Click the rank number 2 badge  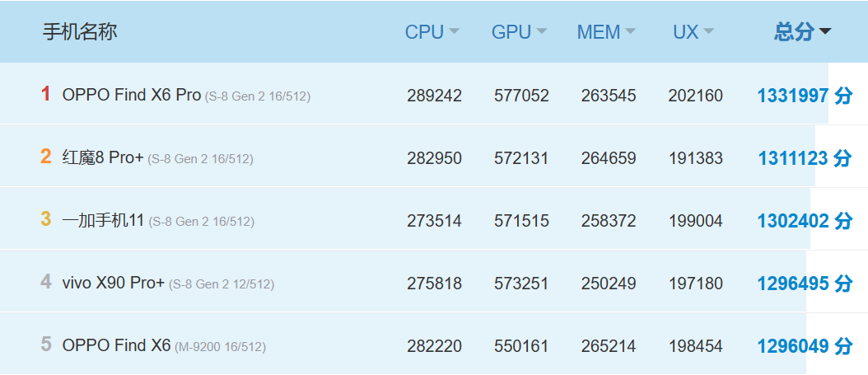(46, 157)
